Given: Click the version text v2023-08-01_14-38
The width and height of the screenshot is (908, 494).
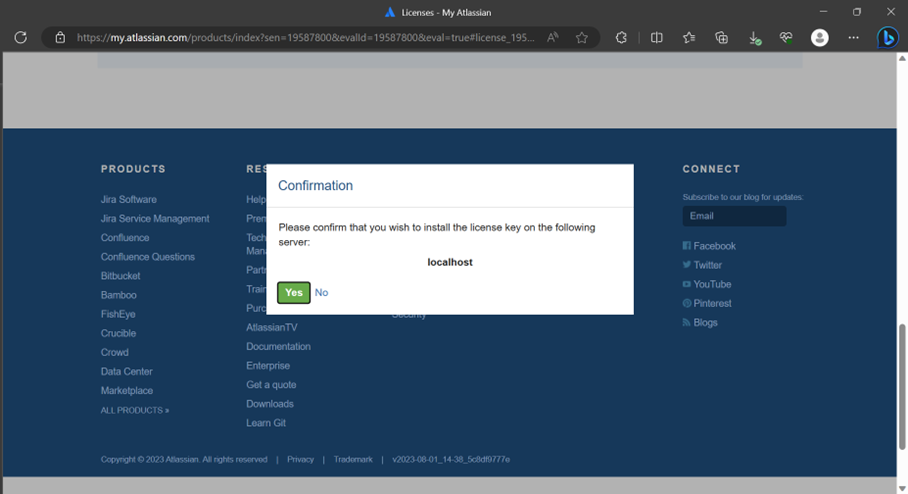Looking at the screenshot, I should pyautogui.click(x=451, y=459).
